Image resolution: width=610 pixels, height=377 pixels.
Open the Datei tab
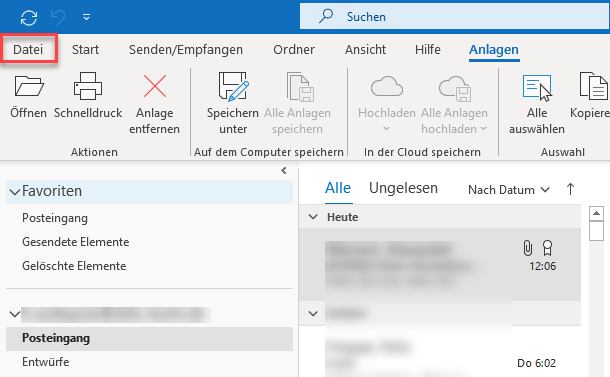28,49
